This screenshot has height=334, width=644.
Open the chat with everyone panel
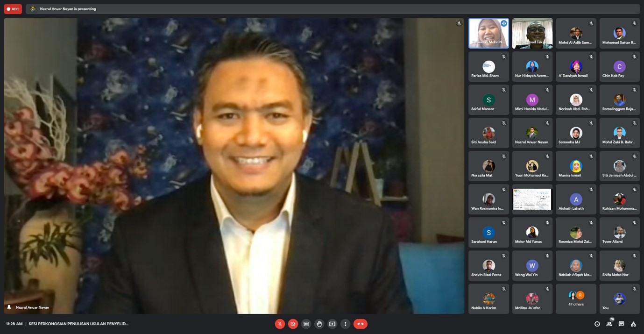pyautogui.click(x=621, y=324)
